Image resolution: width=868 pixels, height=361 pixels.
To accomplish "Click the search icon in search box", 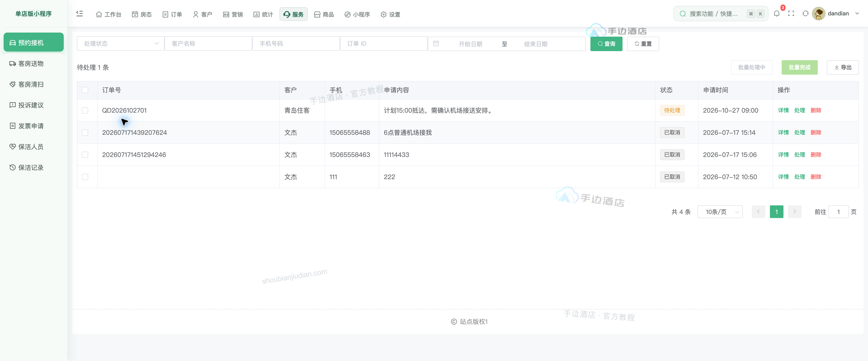I will pos(683,14).
